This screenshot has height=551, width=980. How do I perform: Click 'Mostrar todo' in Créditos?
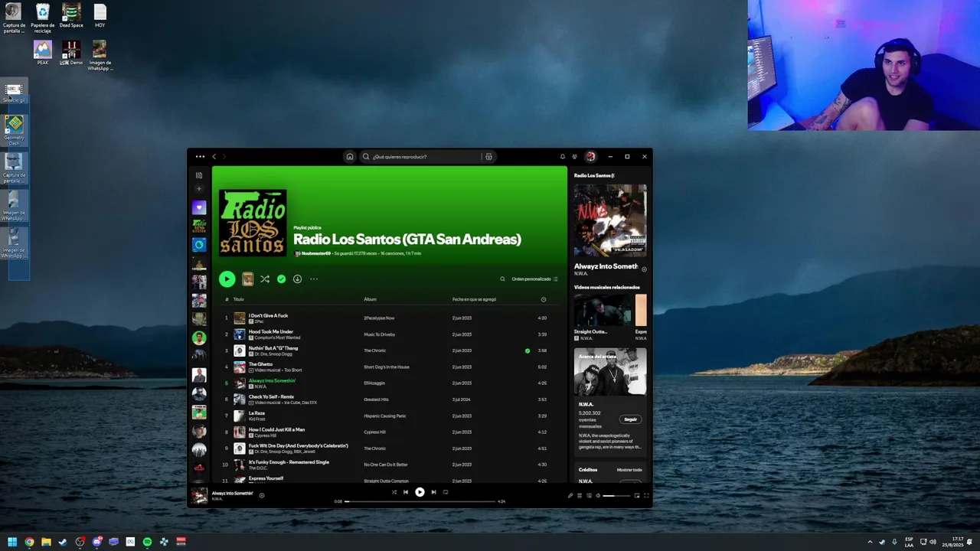click(629, 470)
